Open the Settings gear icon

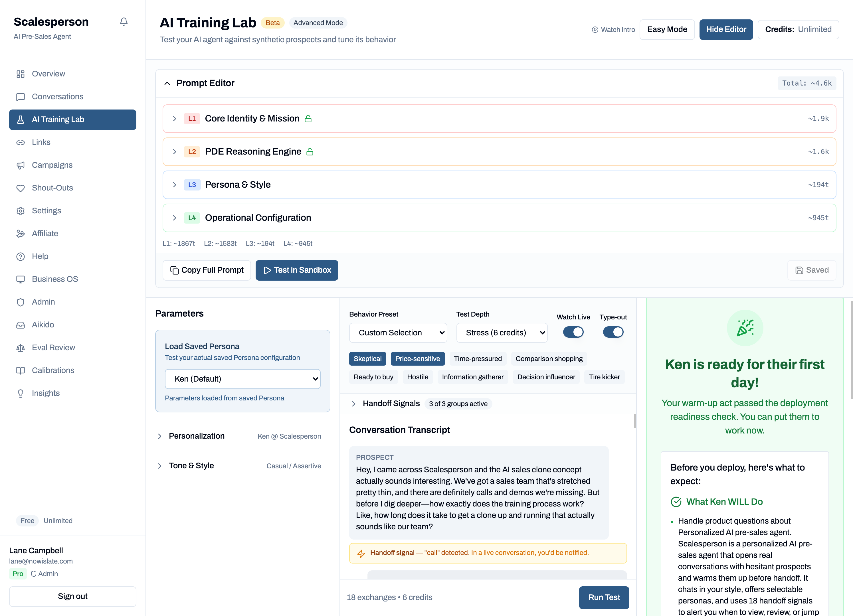coord(21,210)
